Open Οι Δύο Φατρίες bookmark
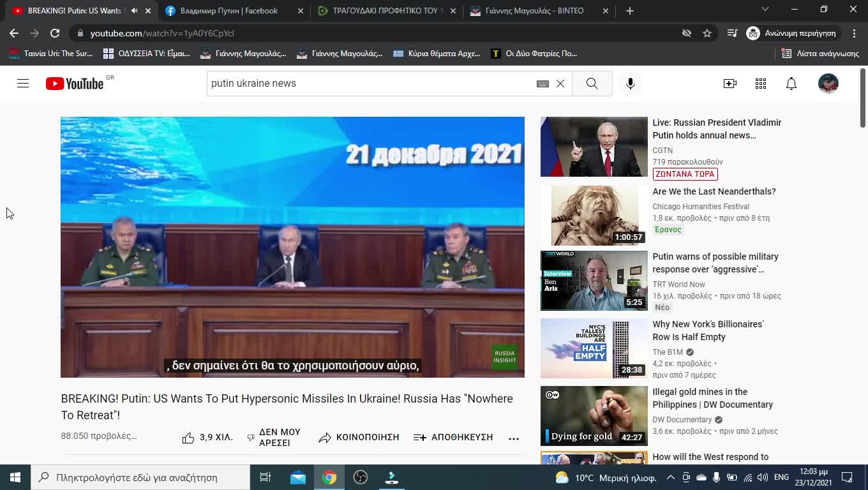 (x=534, y=54)
